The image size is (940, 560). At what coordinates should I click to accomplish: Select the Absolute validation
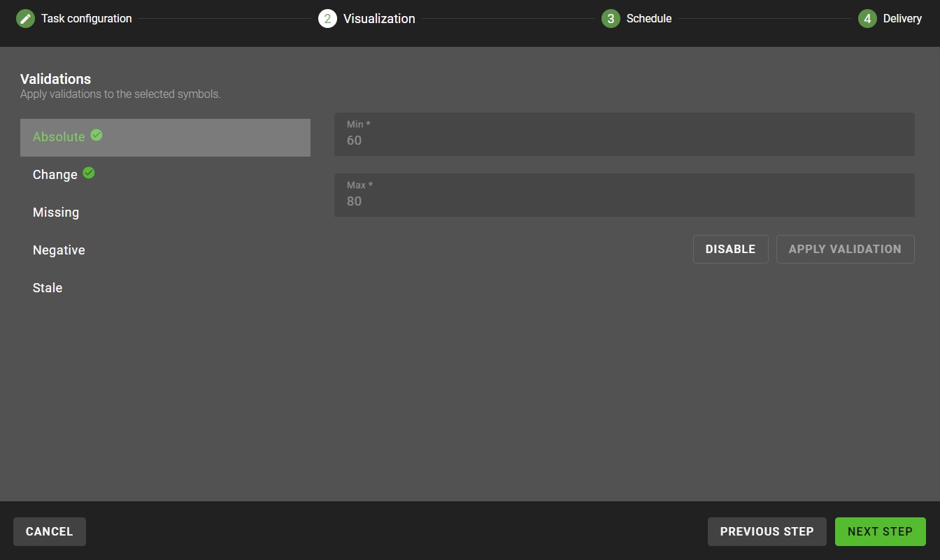coord(165,137)
